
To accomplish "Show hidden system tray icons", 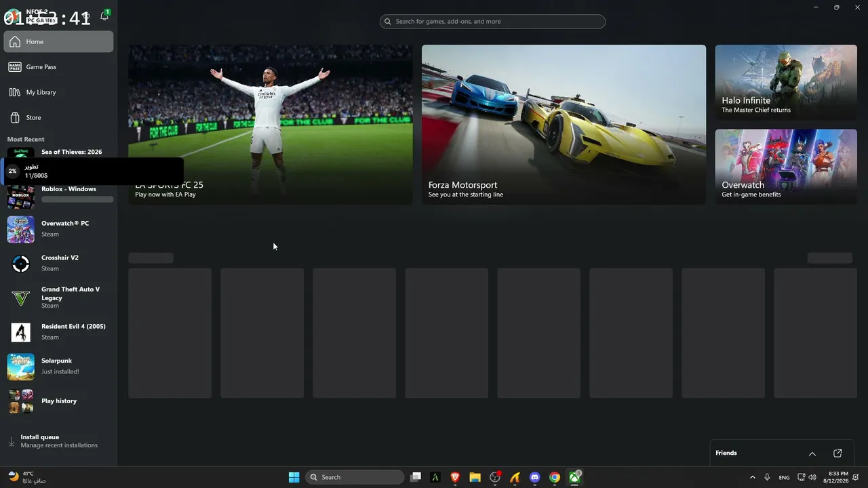I will click(x=752, y=477).
